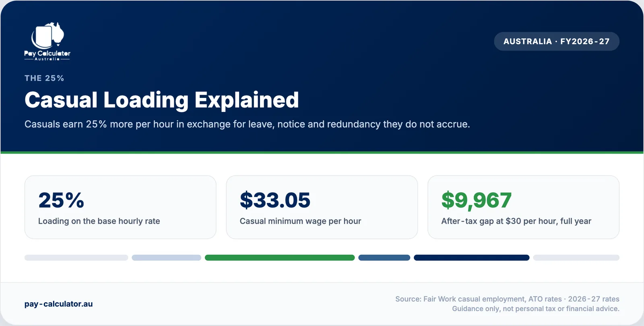Click the light lavender bar segment
Image resolution: width=644 pixels, height=326 pixels.
(166, 257)
